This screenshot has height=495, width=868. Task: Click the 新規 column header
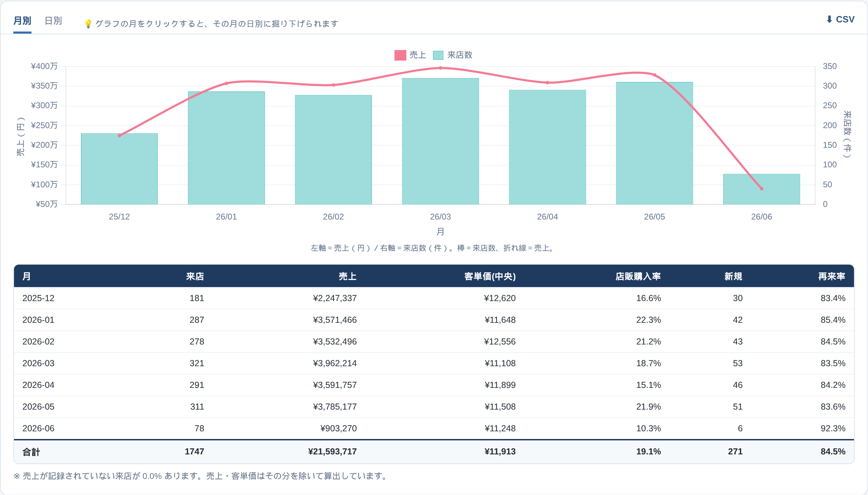pyautogui.click(x=733, y=276)
